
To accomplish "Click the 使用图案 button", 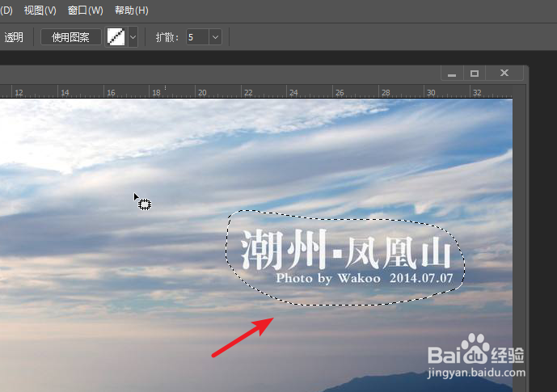I will tap(70, 37).
